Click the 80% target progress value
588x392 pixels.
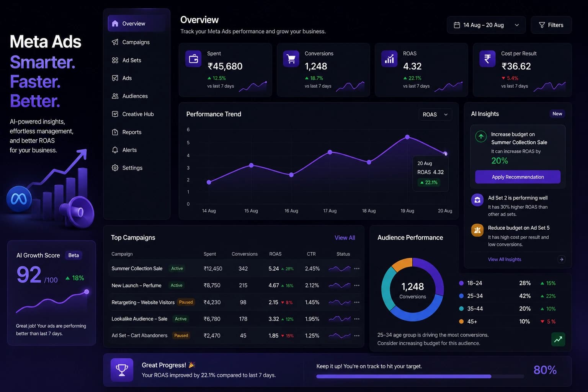pyautogui.click(x=545, y=370)
